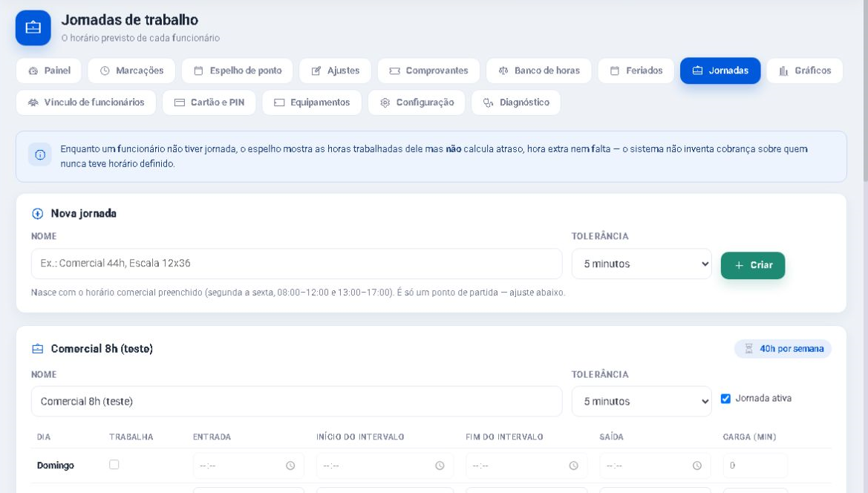Screen dimensions: 868x493
Task: Switch to the Banco de horas tab
Action: 538,71
